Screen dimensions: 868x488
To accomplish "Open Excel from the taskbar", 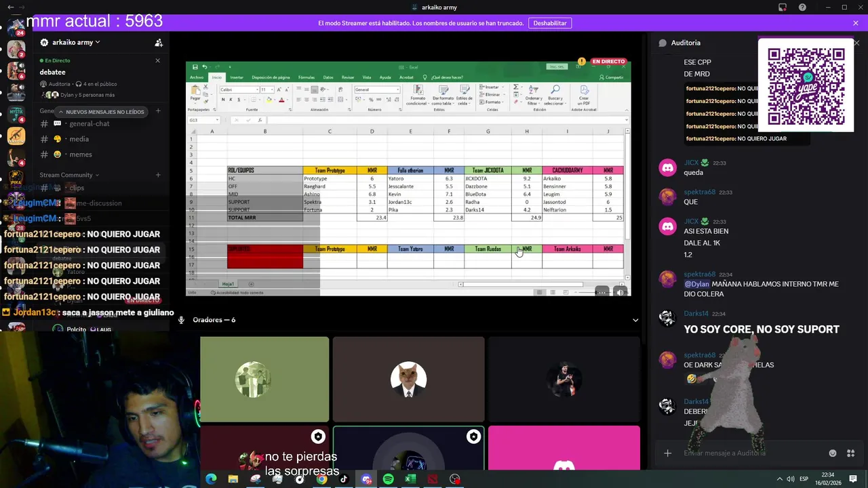I will point(410,479).
